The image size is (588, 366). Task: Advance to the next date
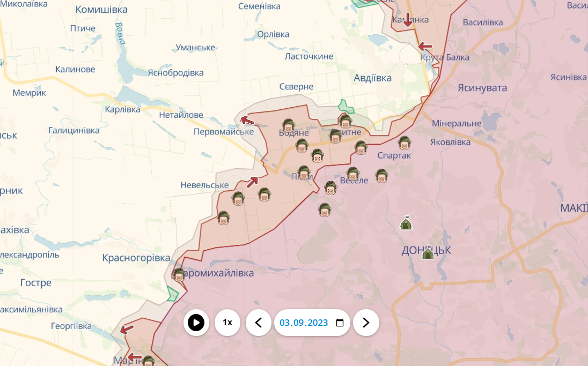pyautogui.click(x=366, y=323)
